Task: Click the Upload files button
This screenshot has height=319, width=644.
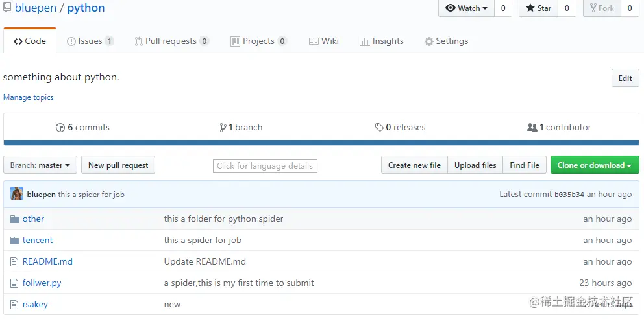Action: coord(475,165)
